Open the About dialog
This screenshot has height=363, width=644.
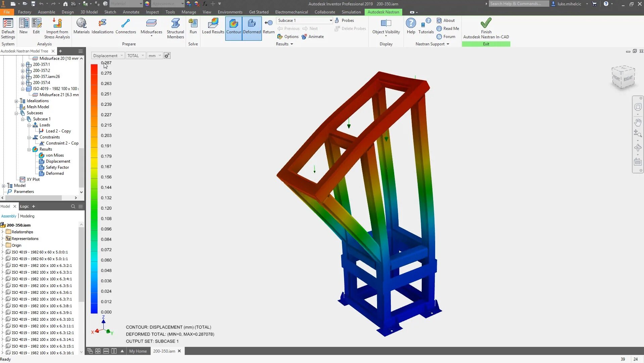coord(446,21)
